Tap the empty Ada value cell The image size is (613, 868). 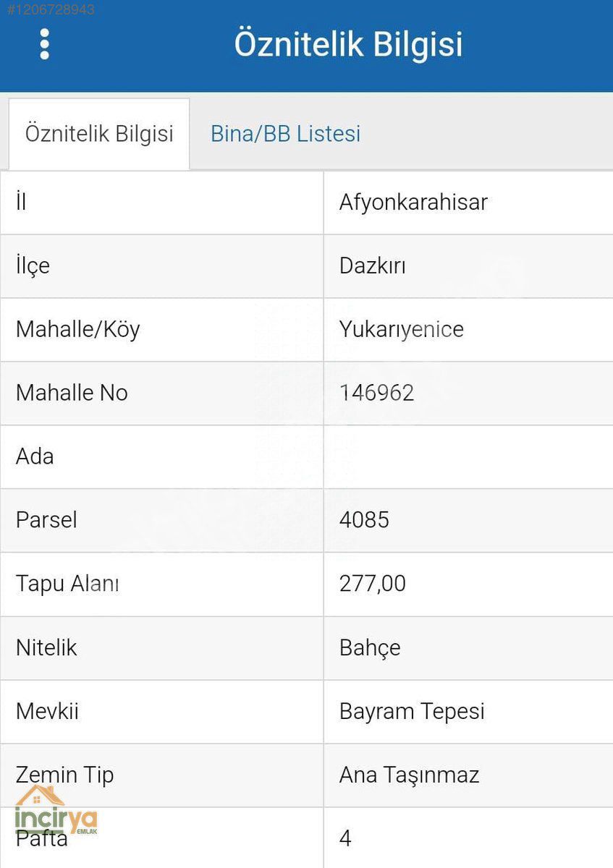click(468, 456)
